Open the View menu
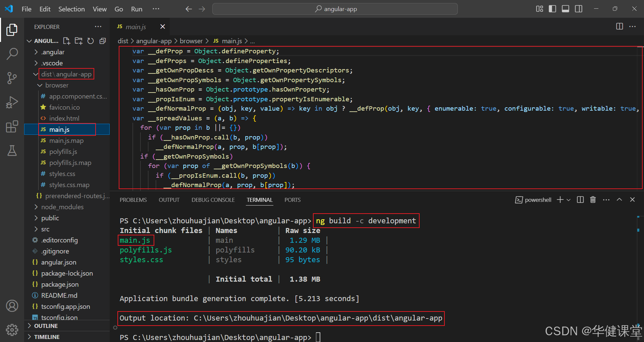644x342 pixels. [x=100, y=9]
